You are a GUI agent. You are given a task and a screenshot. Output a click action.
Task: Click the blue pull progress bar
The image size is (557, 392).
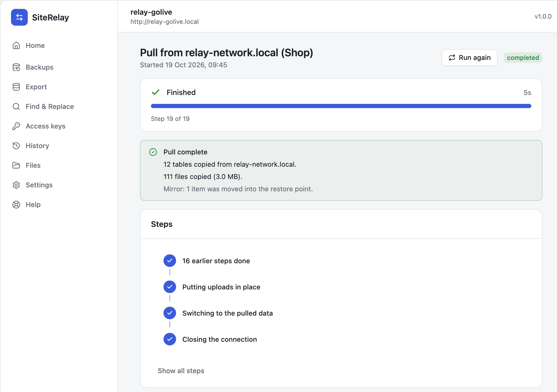coord(341,106)
